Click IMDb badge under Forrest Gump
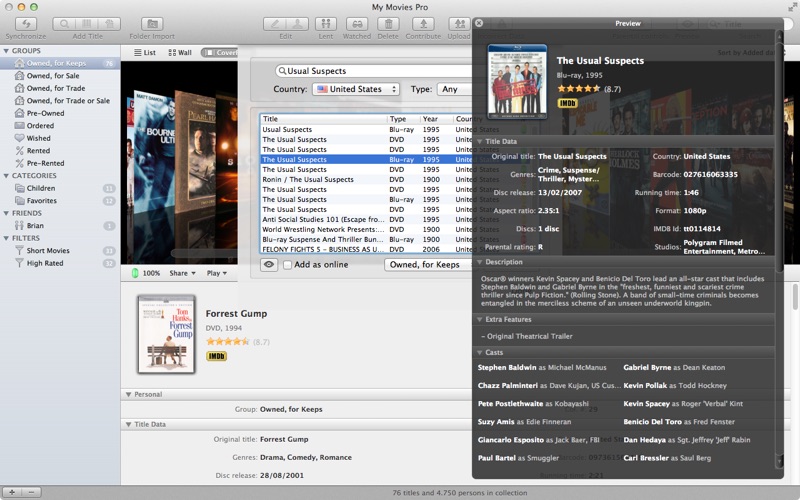This screenshot has width=800, height=500. pos(216,356)
